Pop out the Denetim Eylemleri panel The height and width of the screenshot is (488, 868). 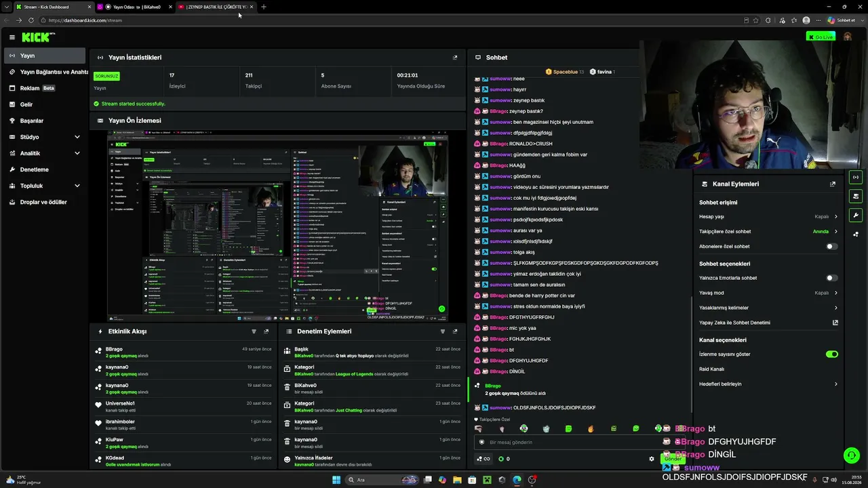point(455,331)
